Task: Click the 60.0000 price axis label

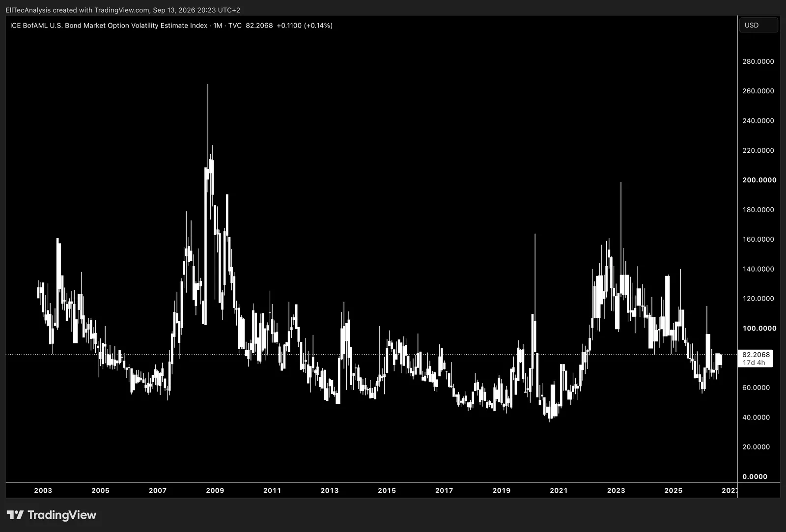Action: pyautogui.click(x=756, y=388)
